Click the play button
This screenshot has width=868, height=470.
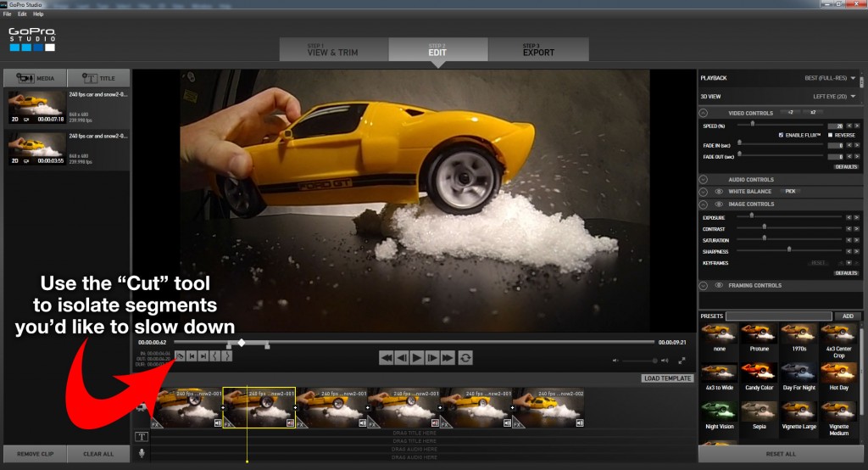pos(416,358)
